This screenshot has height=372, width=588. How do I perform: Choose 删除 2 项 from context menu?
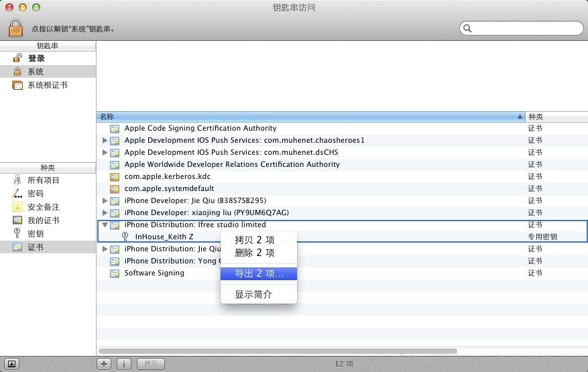259,253
